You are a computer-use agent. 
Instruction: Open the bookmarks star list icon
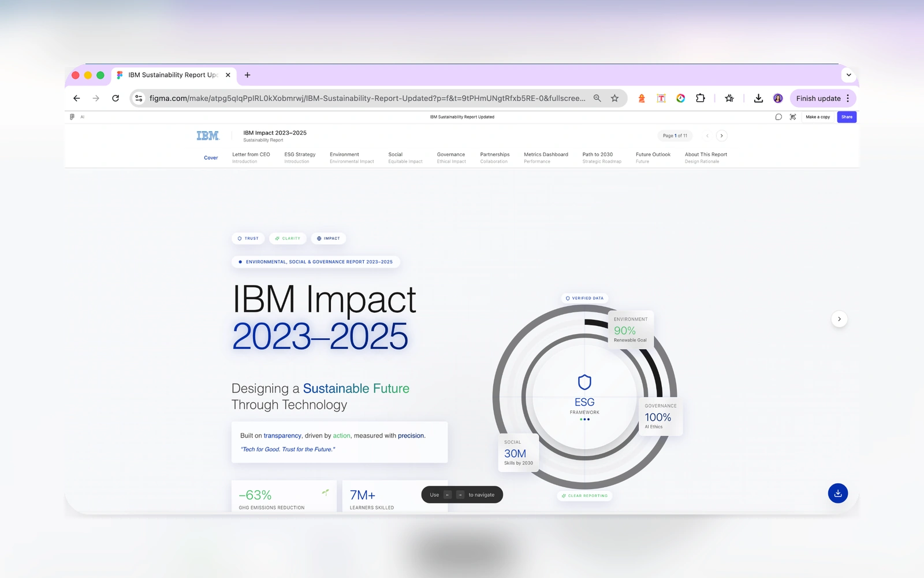(729, 98)
